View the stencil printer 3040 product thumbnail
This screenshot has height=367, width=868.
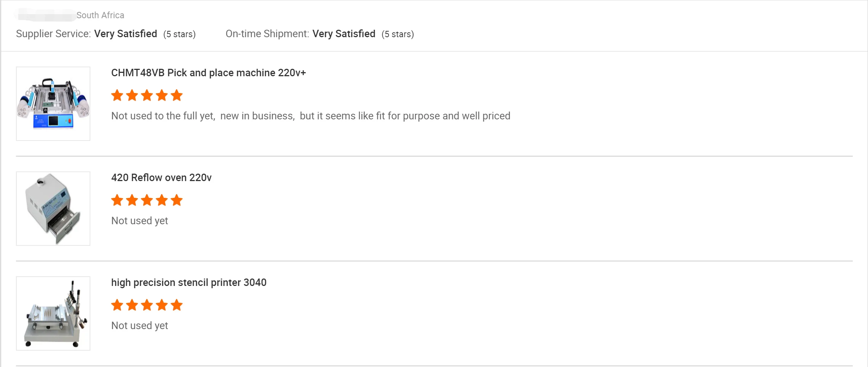coord(53,313)
